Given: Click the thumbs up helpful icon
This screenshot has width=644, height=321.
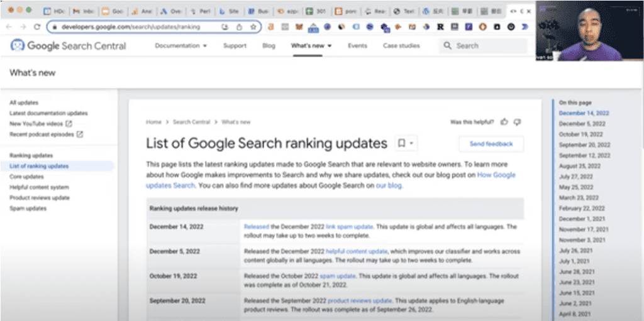Looking at the screenshot, I should tap(504, 122).
